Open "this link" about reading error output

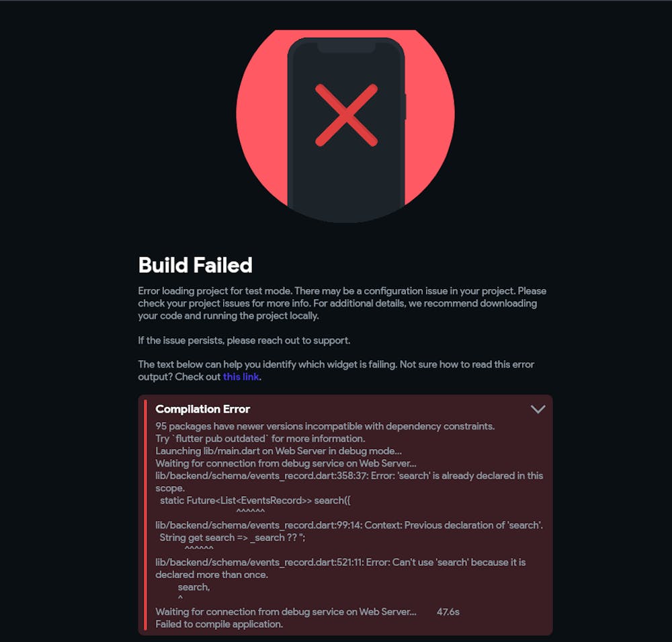[241, 376]
